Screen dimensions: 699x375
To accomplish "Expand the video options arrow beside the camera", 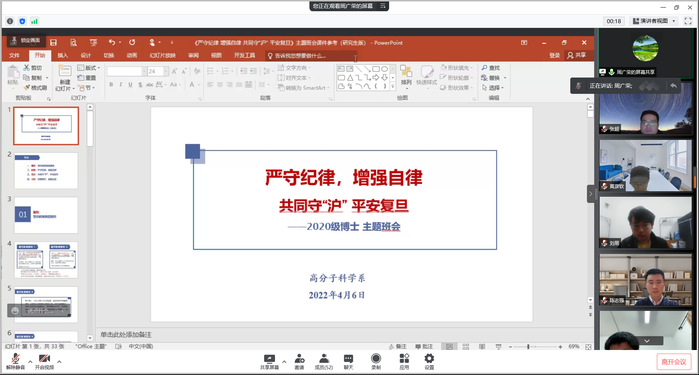I will pyautogui.click(x=59, y=362).
